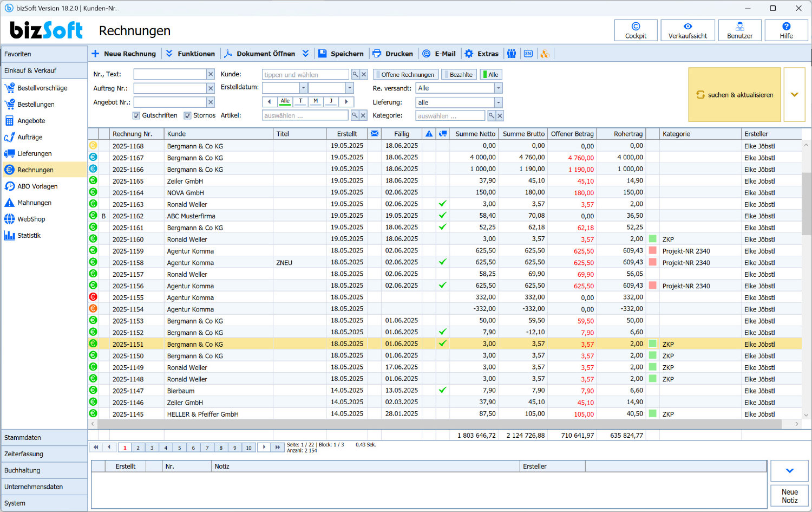Click the Artikel search magnifier icon
Image resolution: width=812 pixels, height=512 pixels.
tap(355, 115)
